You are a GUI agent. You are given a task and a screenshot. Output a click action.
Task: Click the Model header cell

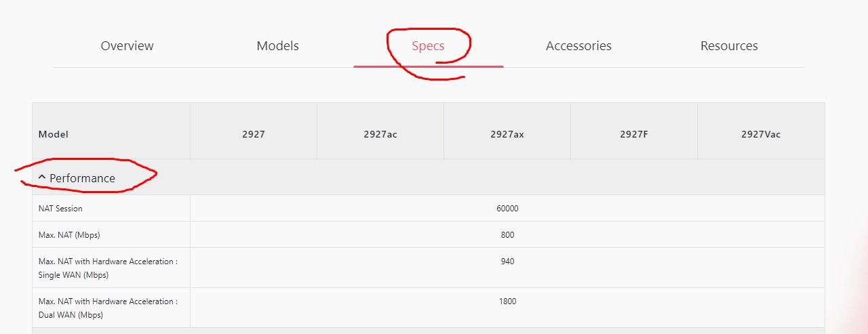54,134
